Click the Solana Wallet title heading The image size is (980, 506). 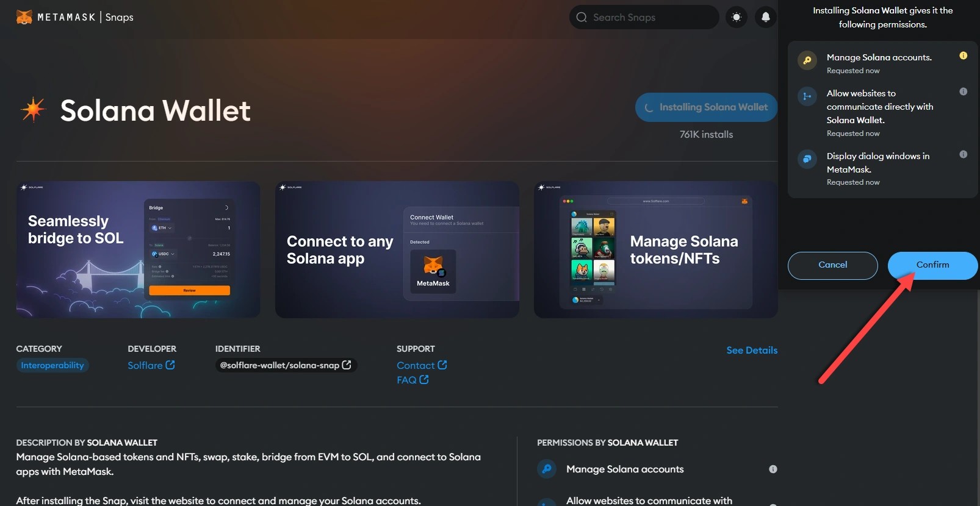pyautogui.click(x=156, y=110)
